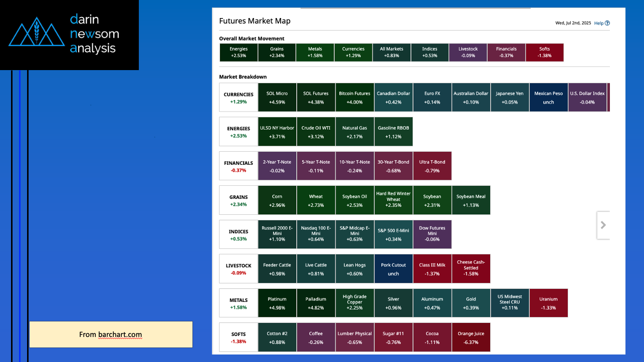Click the Futures Market Map heading
Image resolution: width=644 pixels, height=362 pixels.
[255, 21]
